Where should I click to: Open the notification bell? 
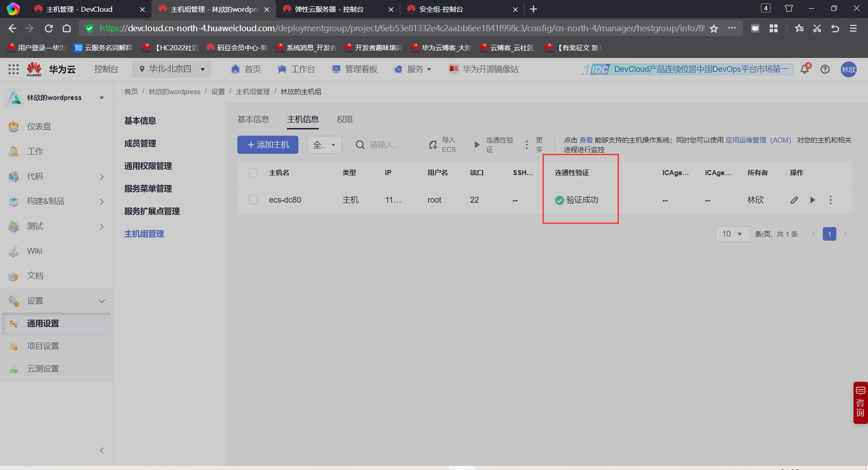(805, 69)
